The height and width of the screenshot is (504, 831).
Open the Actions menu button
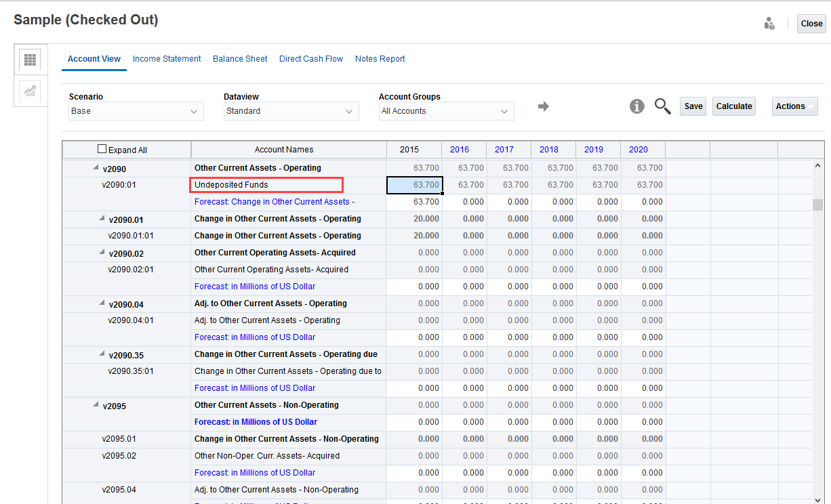pos(794,106)
